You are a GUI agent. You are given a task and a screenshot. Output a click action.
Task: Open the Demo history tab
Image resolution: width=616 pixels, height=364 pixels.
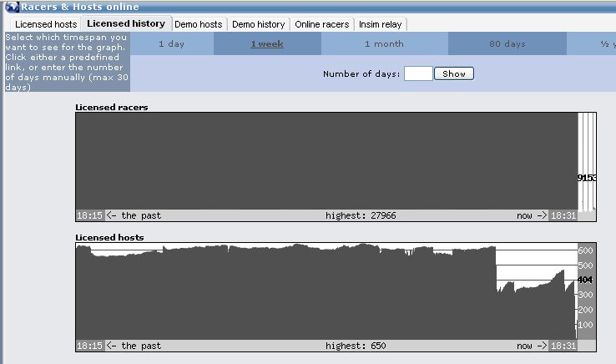259,24
